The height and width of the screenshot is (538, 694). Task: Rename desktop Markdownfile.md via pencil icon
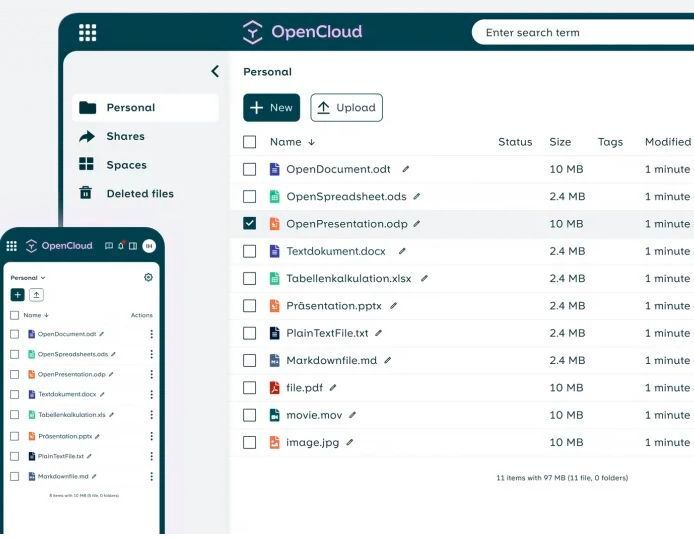[x=388, y=360]
